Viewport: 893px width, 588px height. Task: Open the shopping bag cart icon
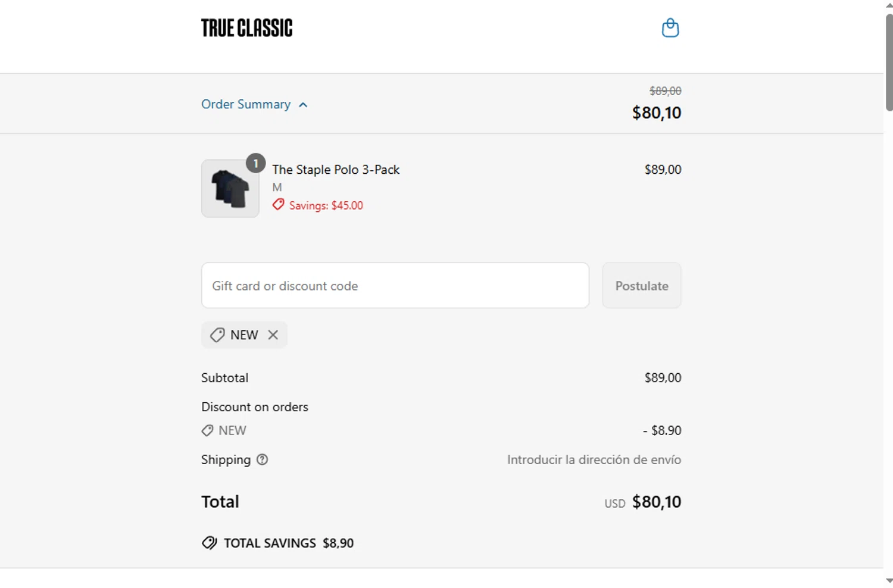pos(670,28)
